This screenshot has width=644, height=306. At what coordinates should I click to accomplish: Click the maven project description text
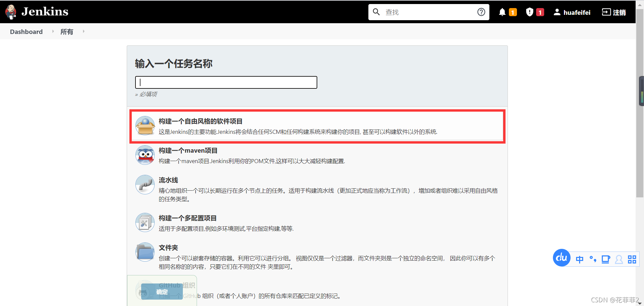[x=252, y=161]
